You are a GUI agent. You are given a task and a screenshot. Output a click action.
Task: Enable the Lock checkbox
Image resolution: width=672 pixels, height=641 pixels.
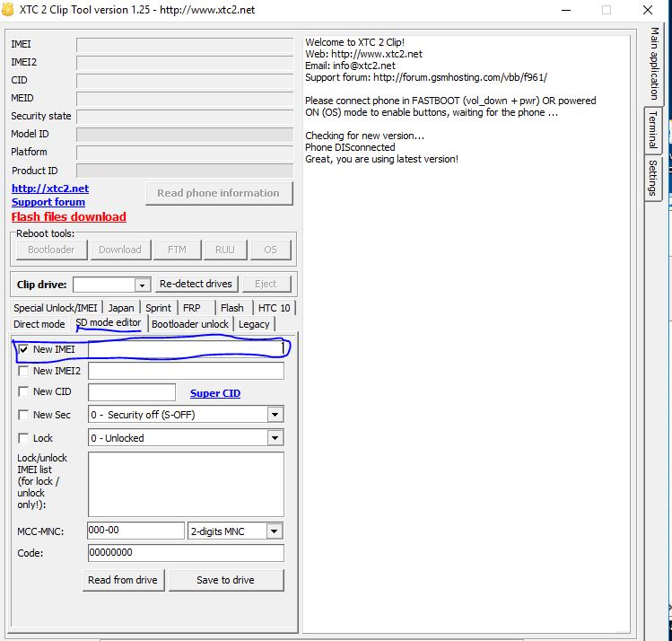coord(23,438)
